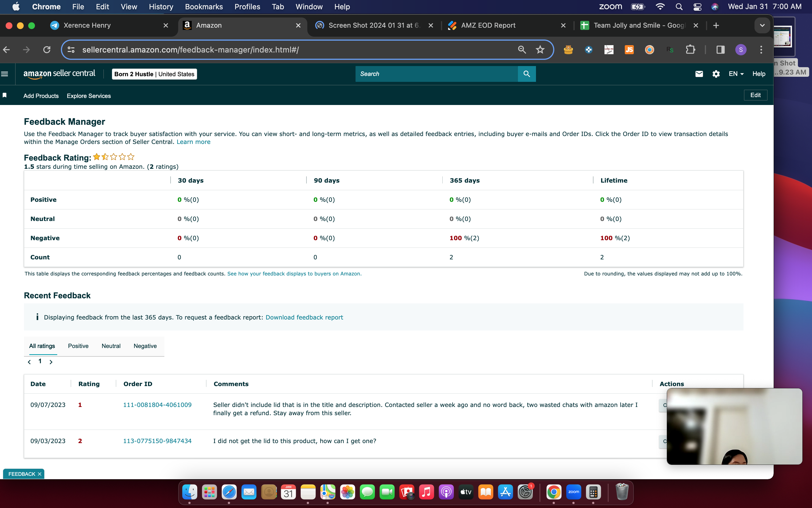Image resolution: width=812 pixels, height=508 pixels.
Task: Go to the previous feedback page
Action: pos(30,362)
